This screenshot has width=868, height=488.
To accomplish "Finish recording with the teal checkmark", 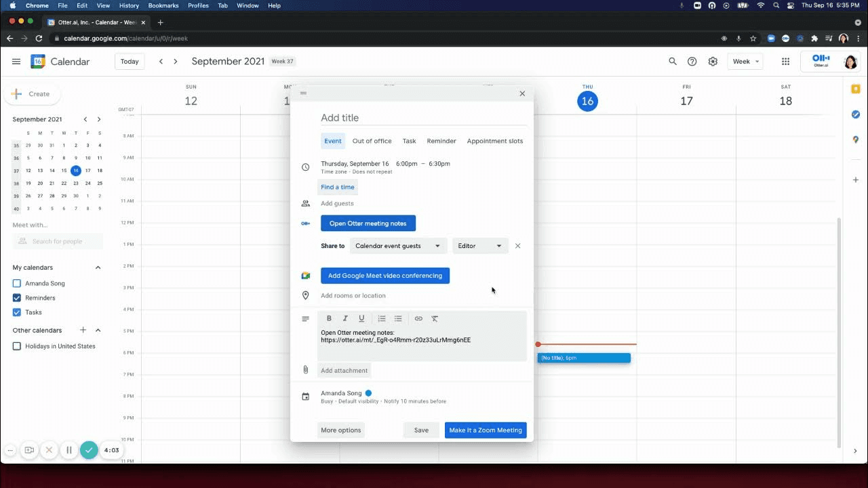I will tap(89, 449).
